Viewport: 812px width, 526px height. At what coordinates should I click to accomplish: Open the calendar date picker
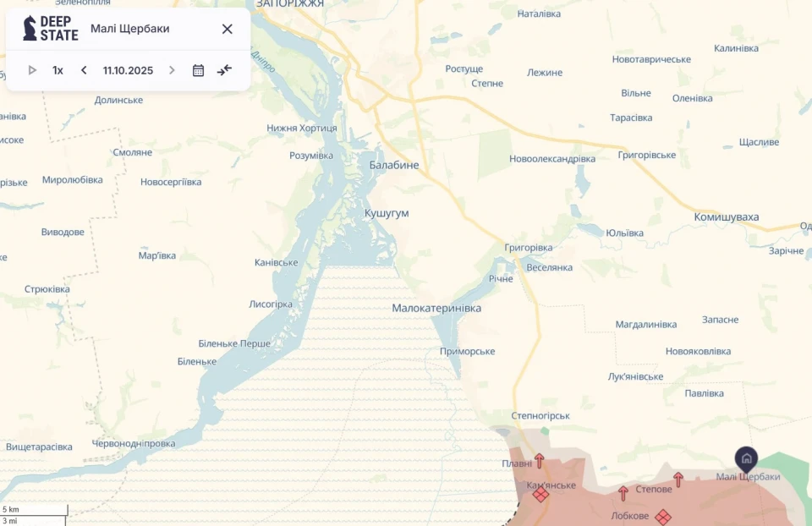coord(198,70)
